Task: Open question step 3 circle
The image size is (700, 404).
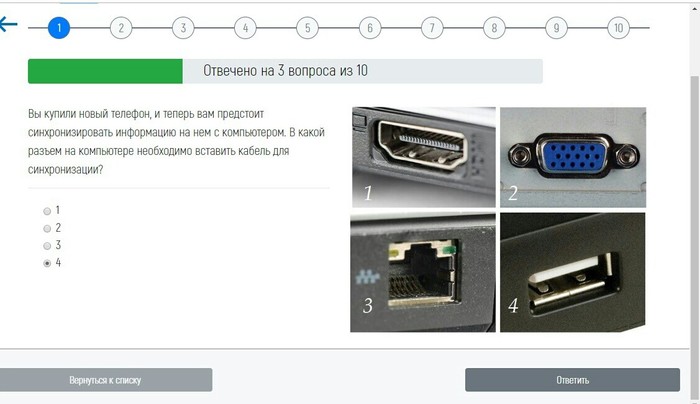Action: coord(183,28)
